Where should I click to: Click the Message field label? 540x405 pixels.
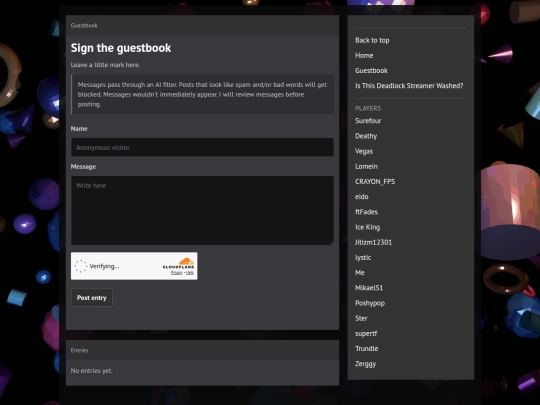[83, 167]
